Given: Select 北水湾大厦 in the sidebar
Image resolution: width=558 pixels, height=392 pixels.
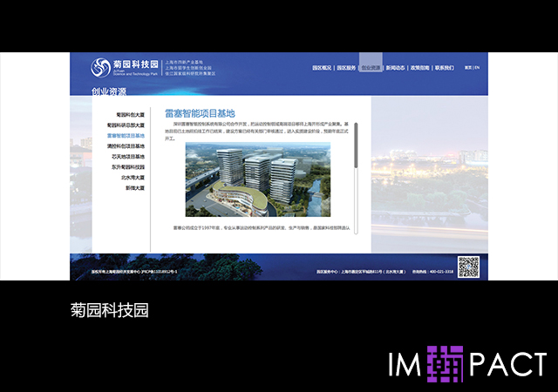Looking at the screenshot, I should click(x=133, y=178).
